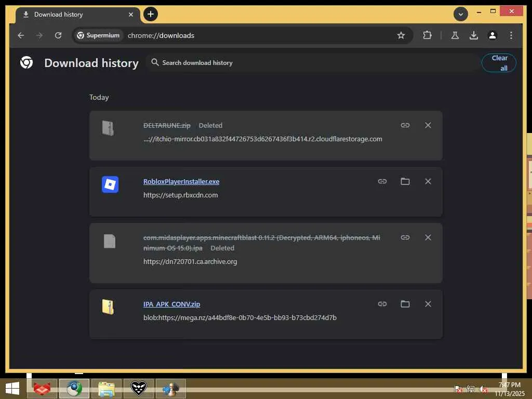Click the blob mega.nz source URL
The height and width of the screenshot is (399, 532).
click(240, 317)
